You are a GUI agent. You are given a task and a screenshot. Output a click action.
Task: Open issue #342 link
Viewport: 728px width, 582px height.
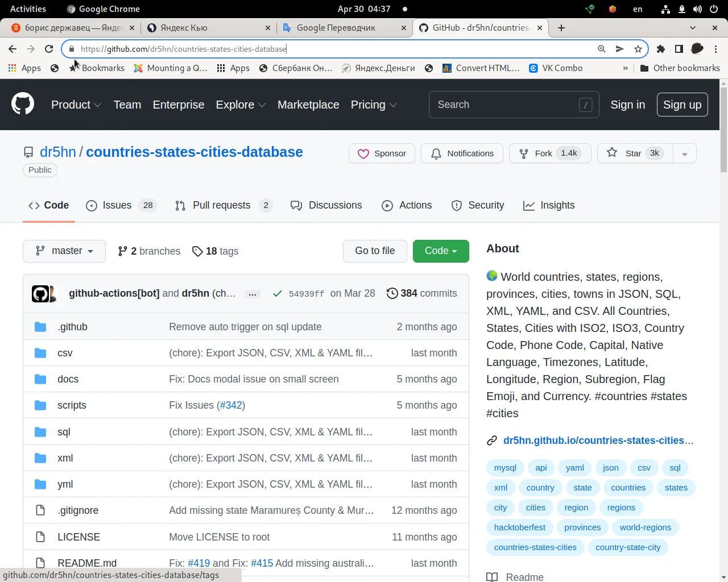[231, 405]
